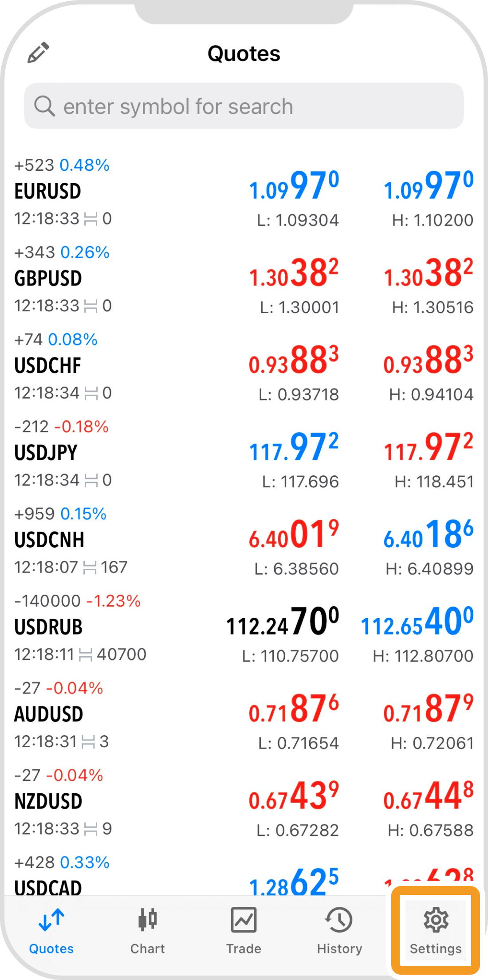Tap the EURUSD spread icon
This screenshot has height=980, width=488.
coord(91,219)
